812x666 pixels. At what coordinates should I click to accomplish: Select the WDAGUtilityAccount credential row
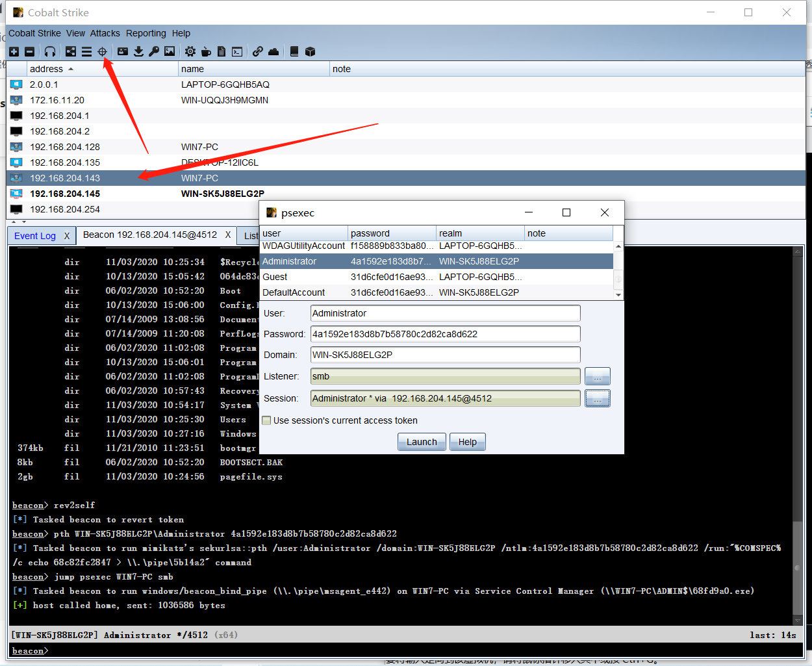(437, 246)
